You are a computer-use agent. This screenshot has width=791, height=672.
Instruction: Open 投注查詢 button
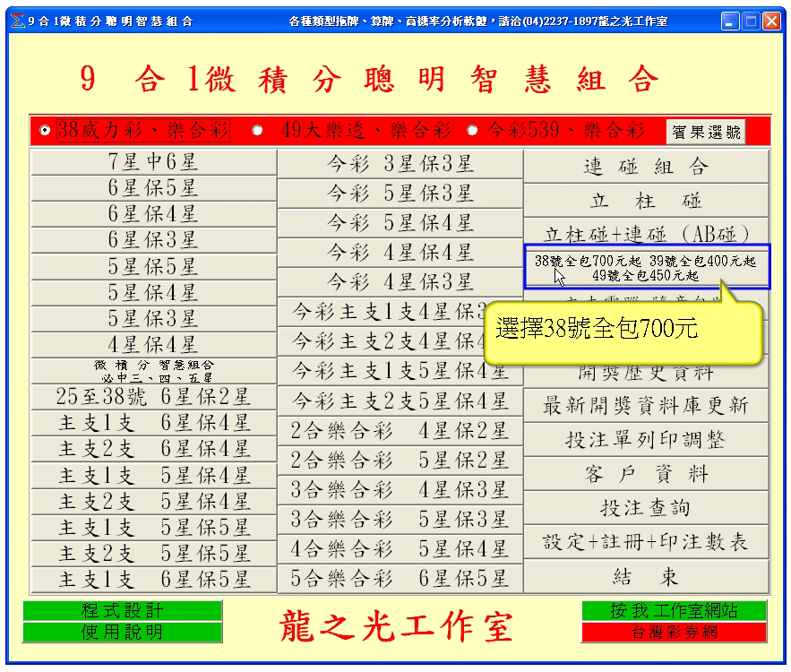point(646,508)
